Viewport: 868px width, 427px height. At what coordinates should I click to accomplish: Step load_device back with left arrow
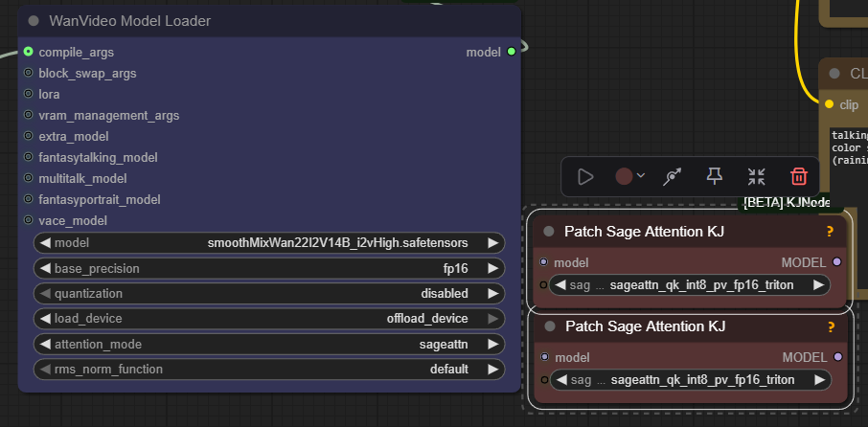45,319
